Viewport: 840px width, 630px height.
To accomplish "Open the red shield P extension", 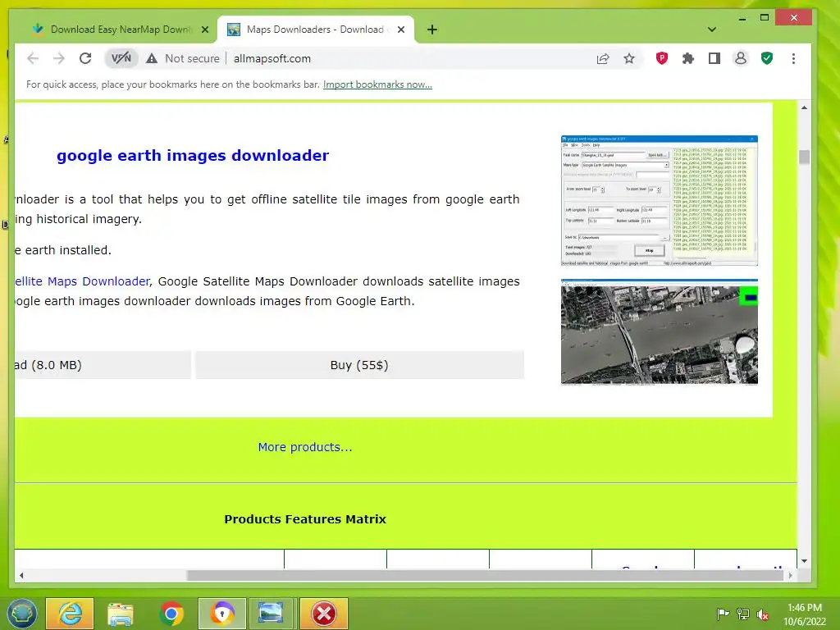I will coord(662,58).
